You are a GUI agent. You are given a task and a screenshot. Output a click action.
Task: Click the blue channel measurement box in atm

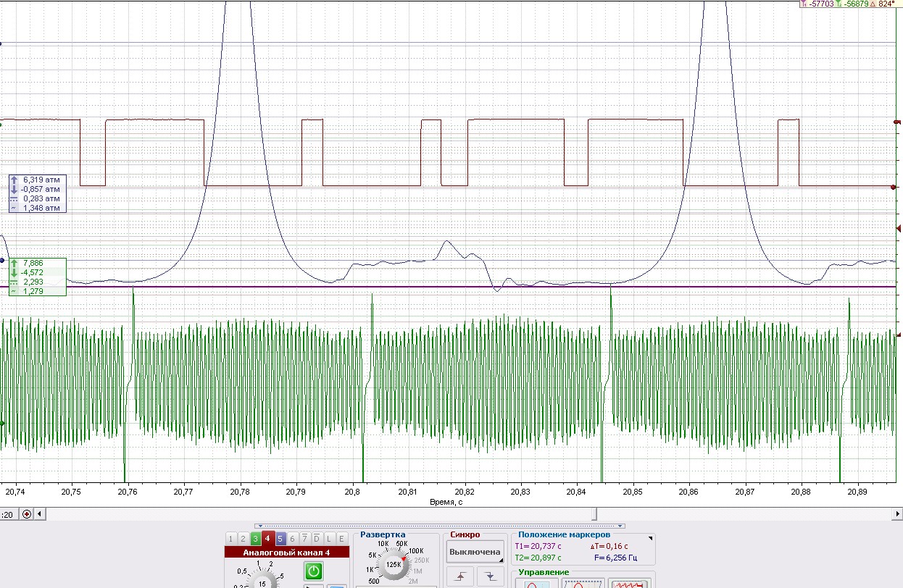coord(38,193)
